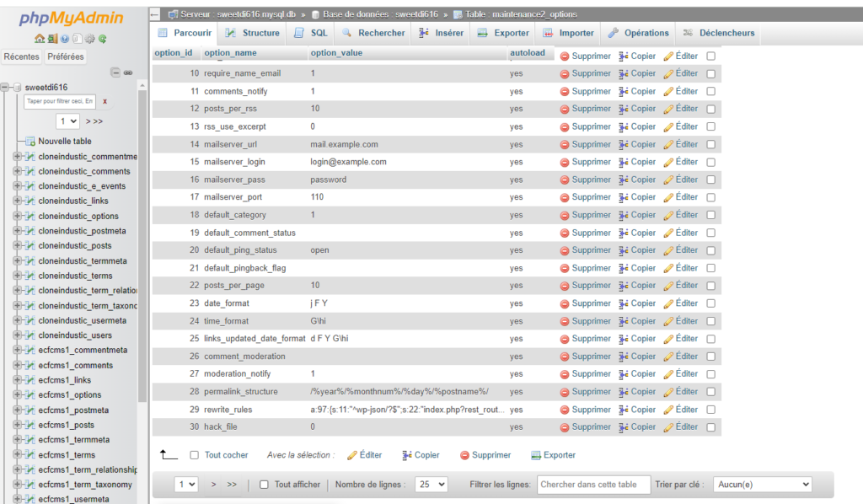Open the phpMyAdmin documentation help icon

64,39
